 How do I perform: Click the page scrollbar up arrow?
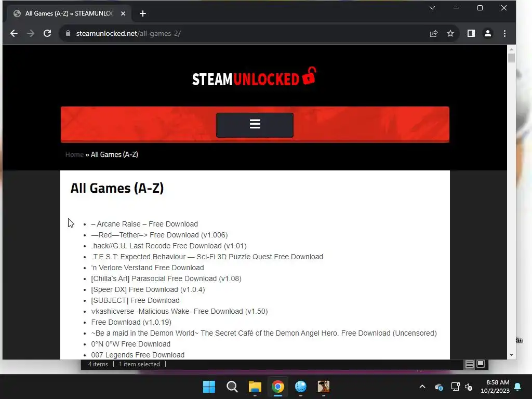click(511, 49)
